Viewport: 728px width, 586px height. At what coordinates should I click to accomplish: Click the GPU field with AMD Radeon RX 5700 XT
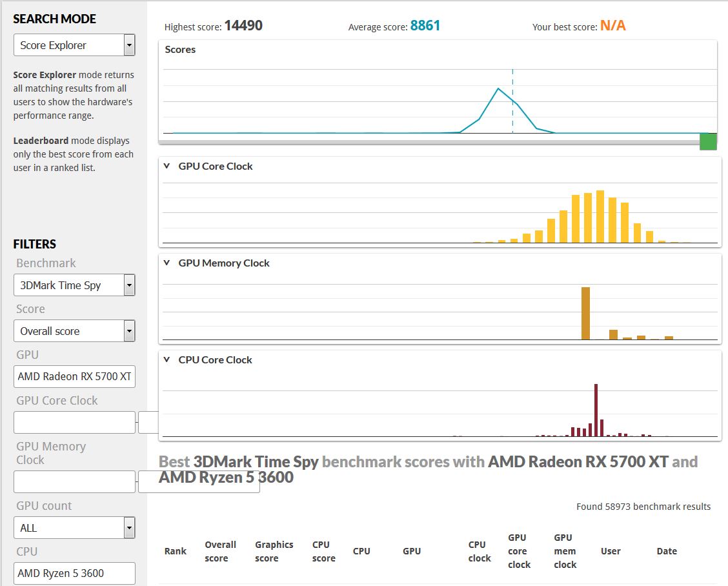pos(74,377)
